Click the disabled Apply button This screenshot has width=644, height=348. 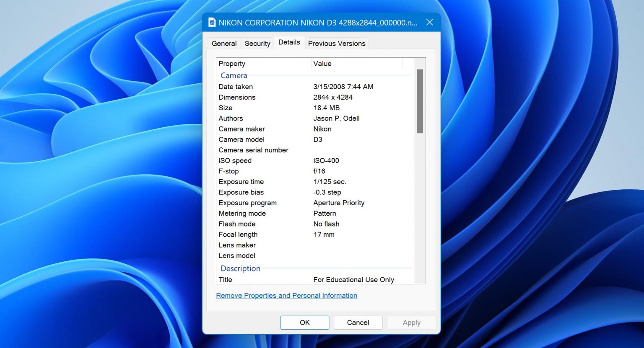(411, 322)
